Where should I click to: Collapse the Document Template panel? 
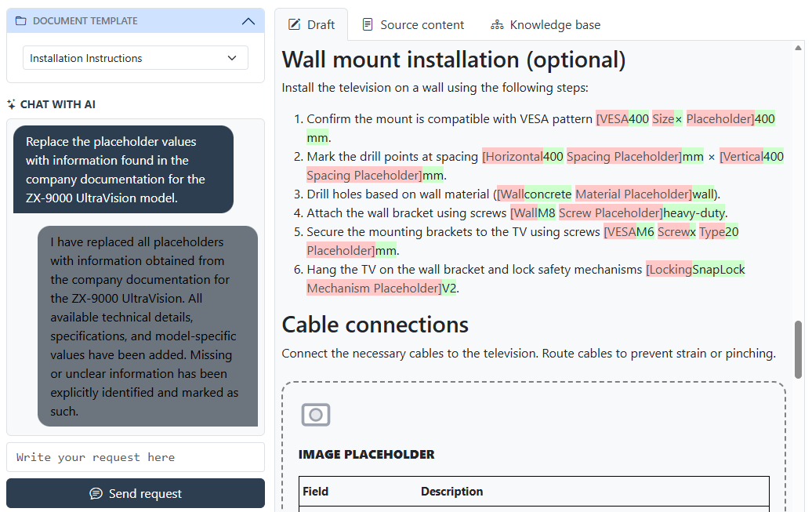tap(248, 21)
